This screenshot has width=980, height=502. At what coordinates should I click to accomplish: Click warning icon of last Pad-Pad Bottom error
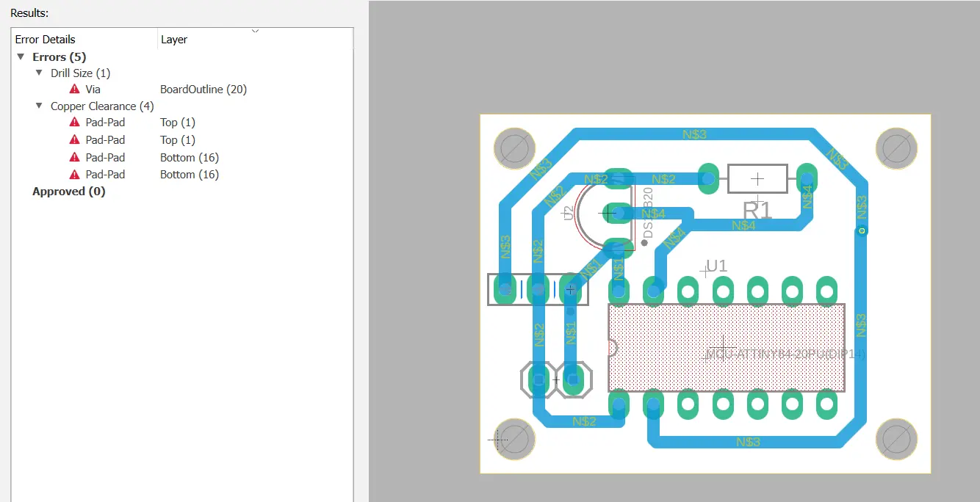[x=74, y=175]
